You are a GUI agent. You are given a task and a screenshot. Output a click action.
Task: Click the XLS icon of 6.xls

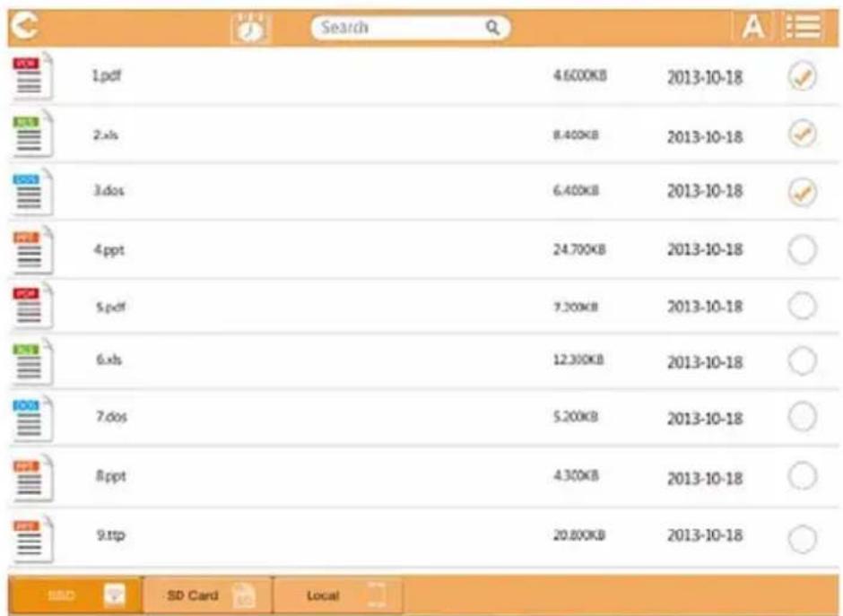tap(32, 362)
